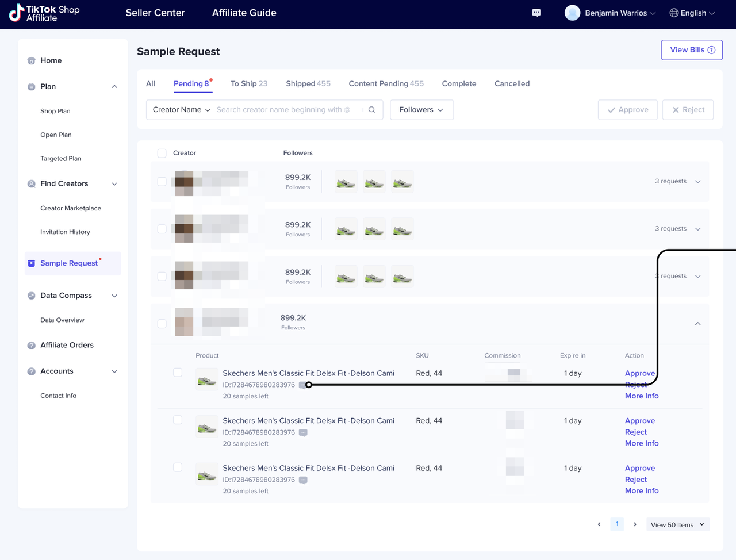Open the Followers filter dropdown
This screenshot has height=560, width=736.
[x=421, y=110]
